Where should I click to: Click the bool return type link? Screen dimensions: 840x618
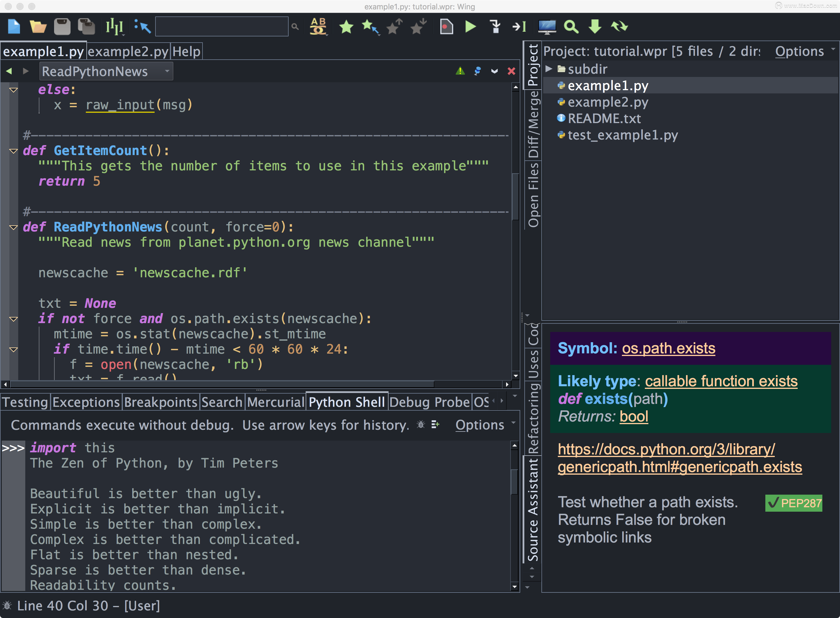[x=634, y=417]
